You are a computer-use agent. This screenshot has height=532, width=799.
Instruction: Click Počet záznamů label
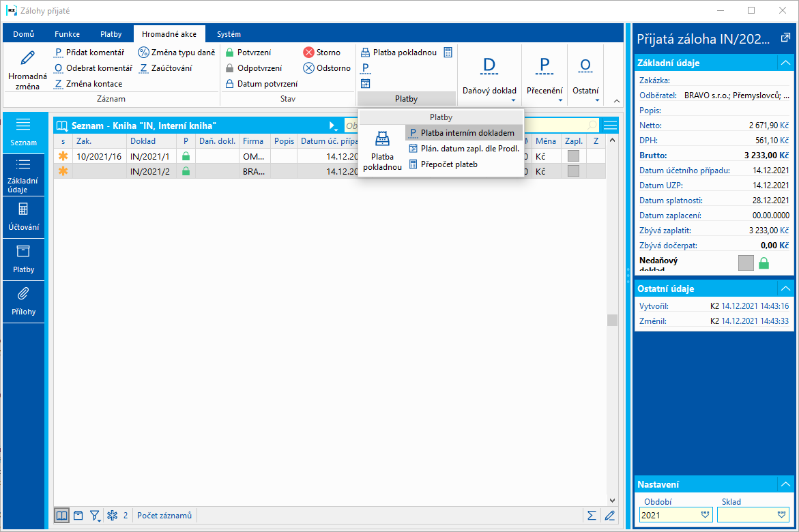click(x=164, y=516)
